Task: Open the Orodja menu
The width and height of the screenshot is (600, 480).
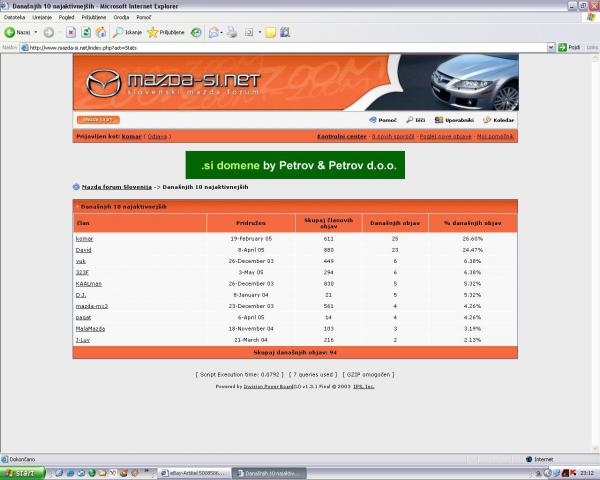Action: (120, 17)
